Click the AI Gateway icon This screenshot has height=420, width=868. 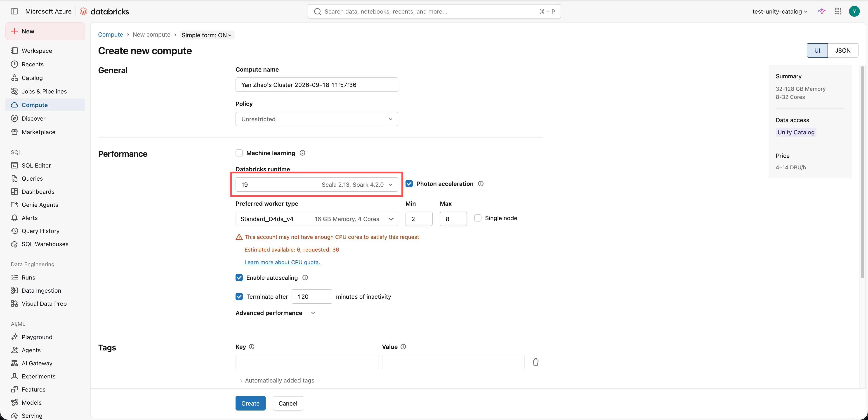(14, 363)
